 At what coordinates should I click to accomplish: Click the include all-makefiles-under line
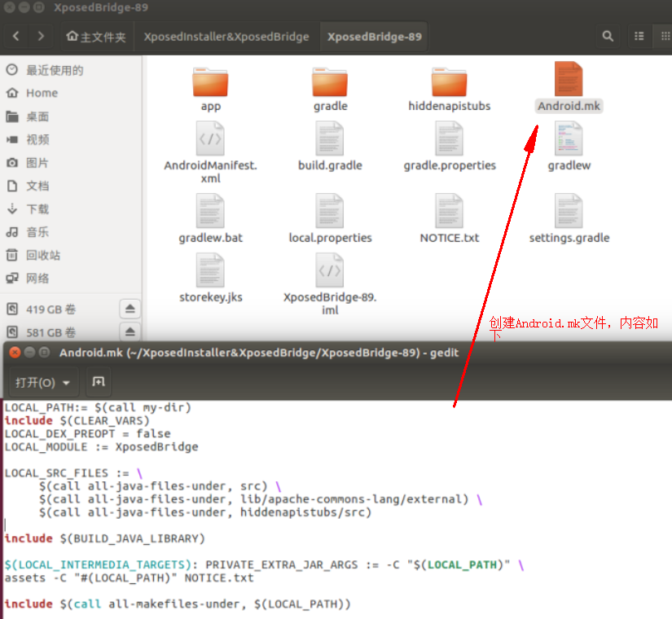[178, 604]
